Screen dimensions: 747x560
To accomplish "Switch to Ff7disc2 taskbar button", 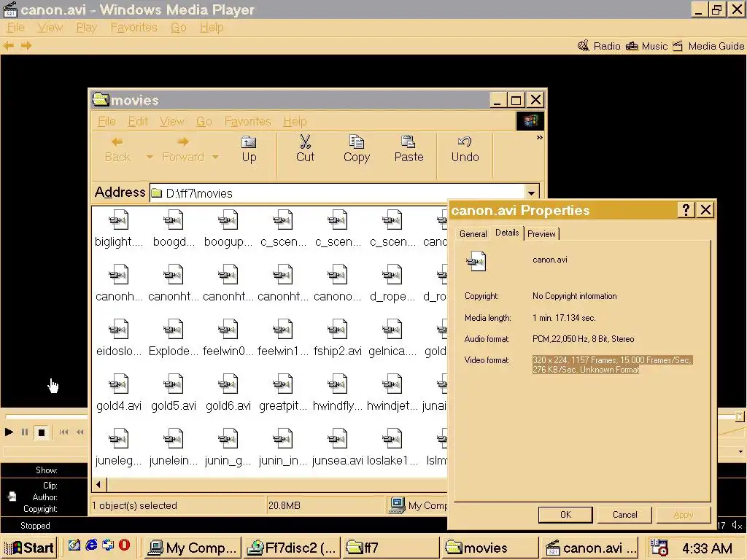I will tap(291, 548).
